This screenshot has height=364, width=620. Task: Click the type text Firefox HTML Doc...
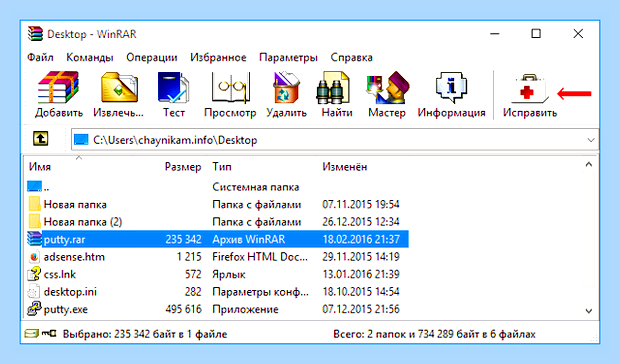260,257
